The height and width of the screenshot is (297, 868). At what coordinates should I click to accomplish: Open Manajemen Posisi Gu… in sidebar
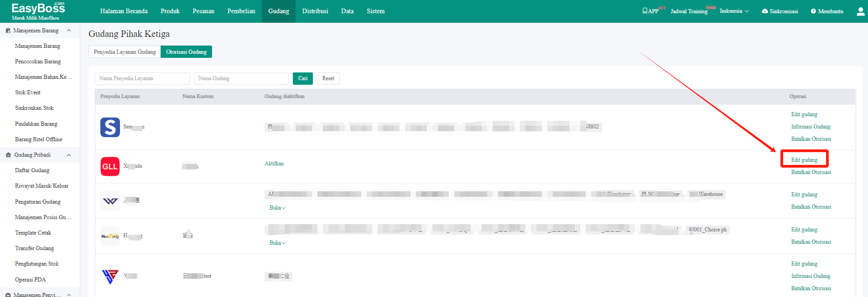(x=43, y=217)
